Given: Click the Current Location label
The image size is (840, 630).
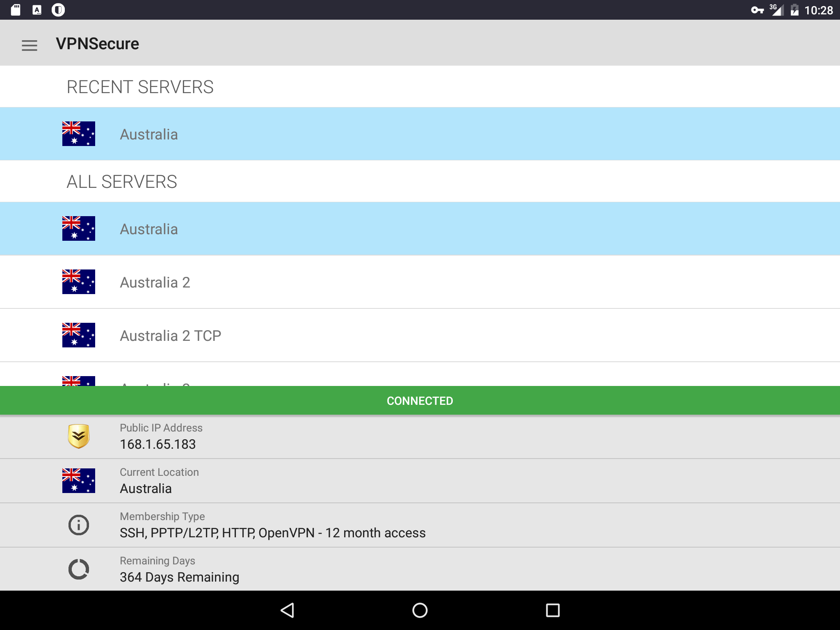Looking at the screenshot, I should point(159,472).
